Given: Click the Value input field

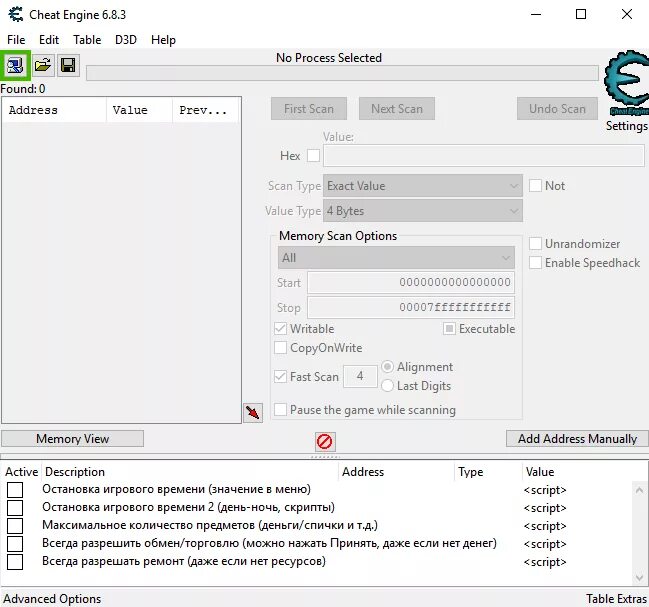Looking at the screenshot, I should tap(483, 156).
